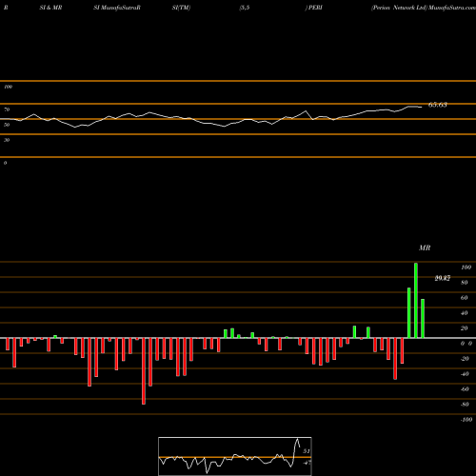
Task: Click the RSI value label 65.63
Action: coord(438,105)
